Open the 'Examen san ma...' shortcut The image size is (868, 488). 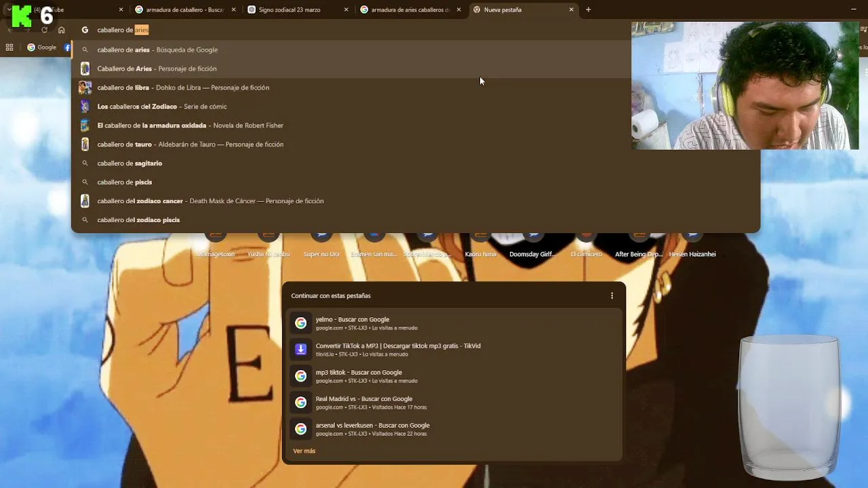(374, 245)
